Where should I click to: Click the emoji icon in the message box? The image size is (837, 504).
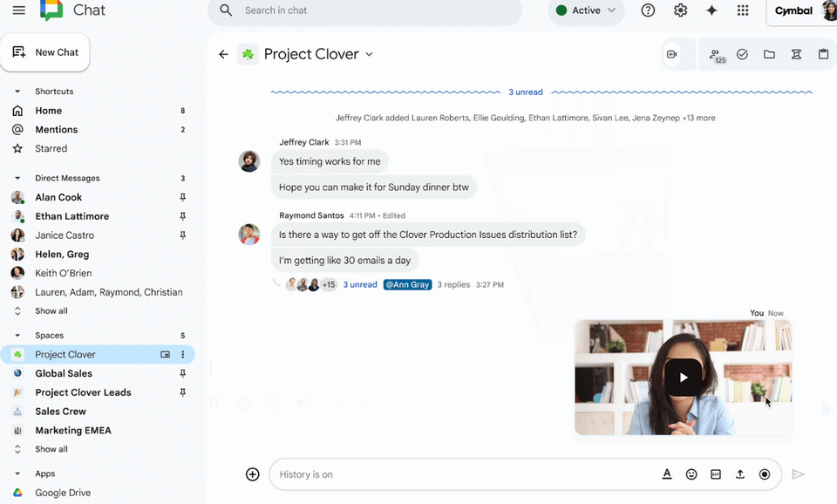(x=691, y=474)
